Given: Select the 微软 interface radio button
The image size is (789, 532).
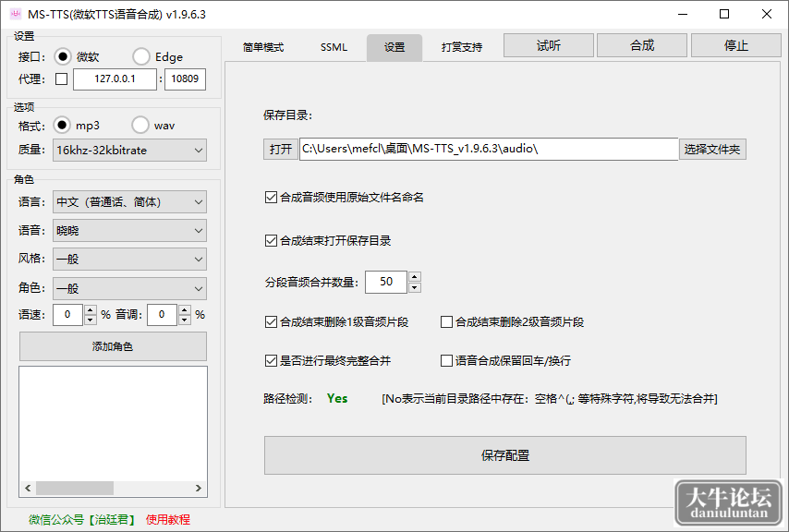Looking at the screenshot, I should 63,57.
